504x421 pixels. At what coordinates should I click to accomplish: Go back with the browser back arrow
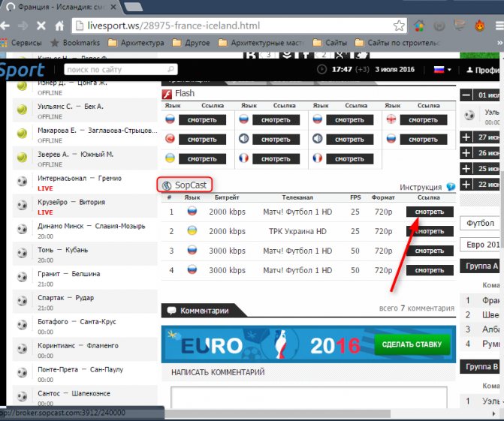click(x=5, y=26)
